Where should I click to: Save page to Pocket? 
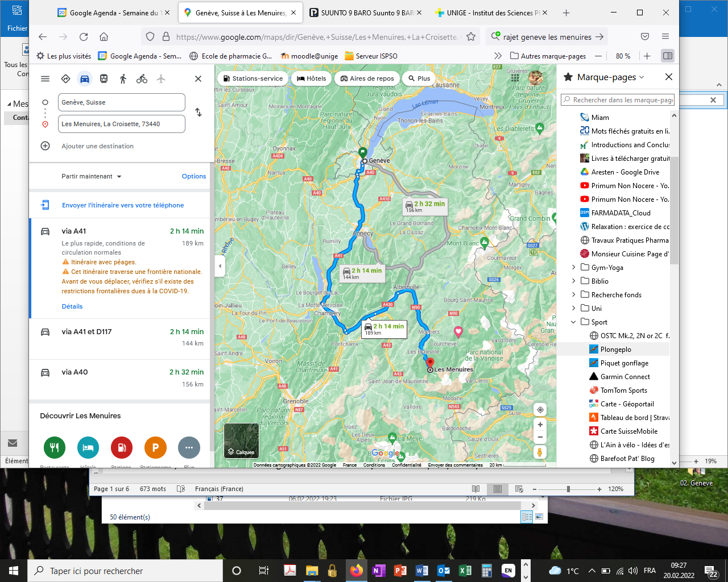click(645, 37)
